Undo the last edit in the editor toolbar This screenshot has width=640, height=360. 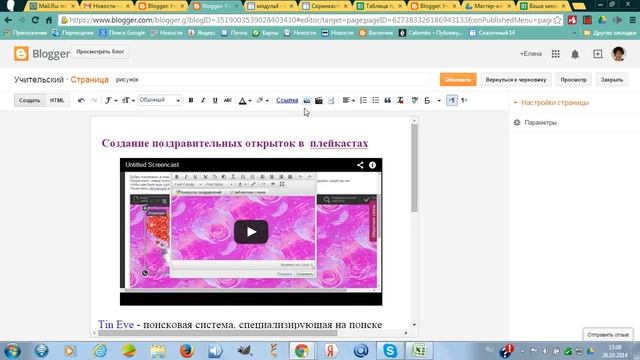pos(81,100)
